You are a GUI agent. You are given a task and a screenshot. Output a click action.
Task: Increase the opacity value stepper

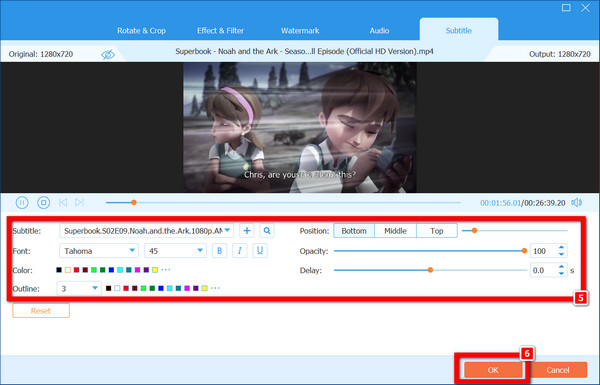(561, 248)
